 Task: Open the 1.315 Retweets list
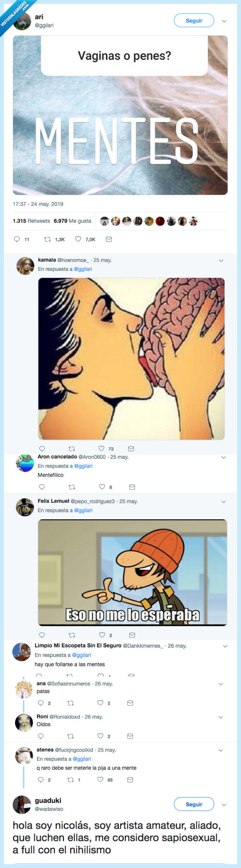(31, 221)
